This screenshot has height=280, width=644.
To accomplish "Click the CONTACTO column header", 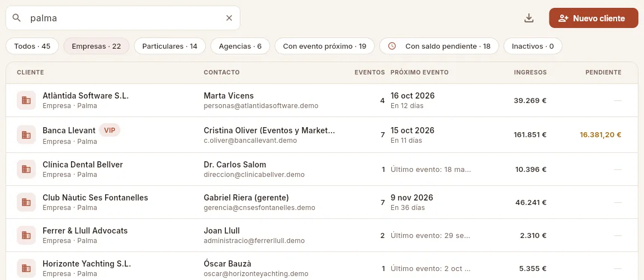I will click(222, 72).
